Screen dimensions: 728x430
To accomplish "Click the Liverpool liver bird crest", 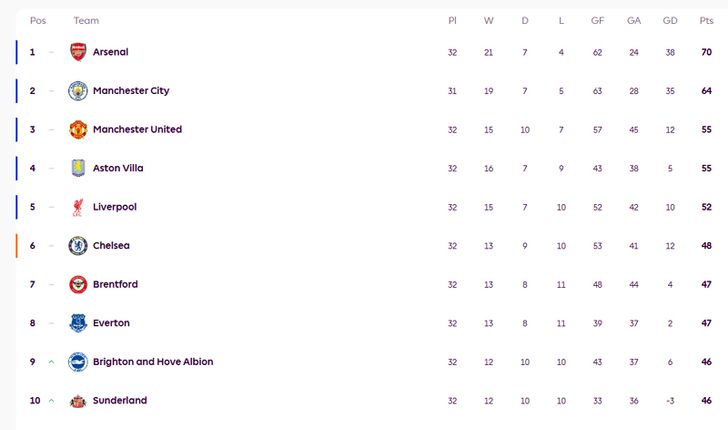I will [x=78, y=207].
